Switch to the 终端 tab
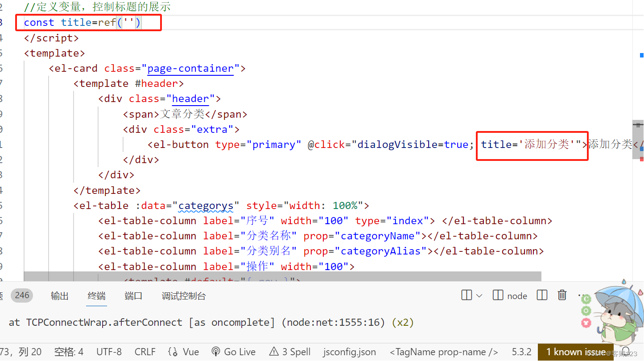This screenshot has width=644, height=361. (x=96, y=296)
